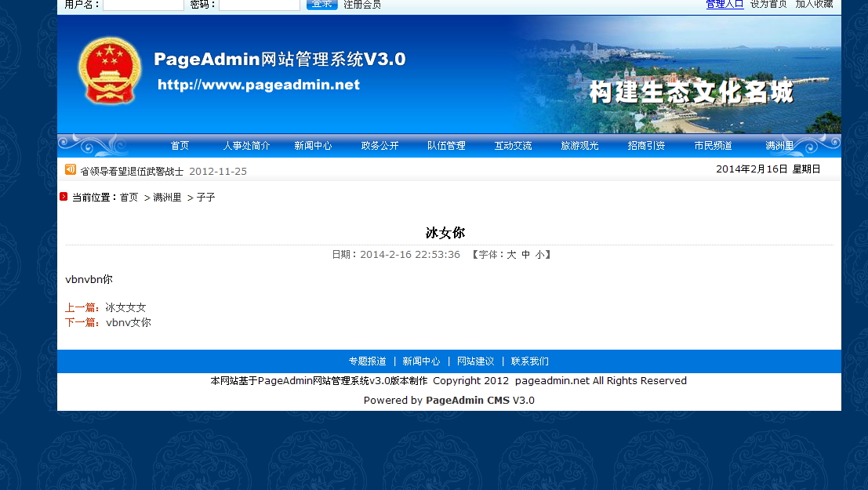Open the 管理入口 admin entrance link
Image resolution: width=868 pixels, height=490 pixels.
[725, 4]
